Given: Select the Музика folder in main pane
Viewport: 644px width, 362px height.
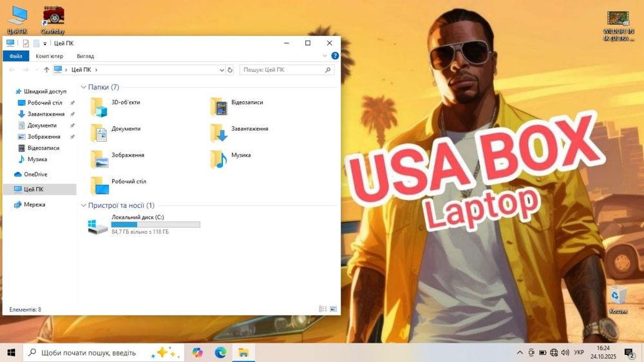Looking at the screenshot, I should 231,160.
